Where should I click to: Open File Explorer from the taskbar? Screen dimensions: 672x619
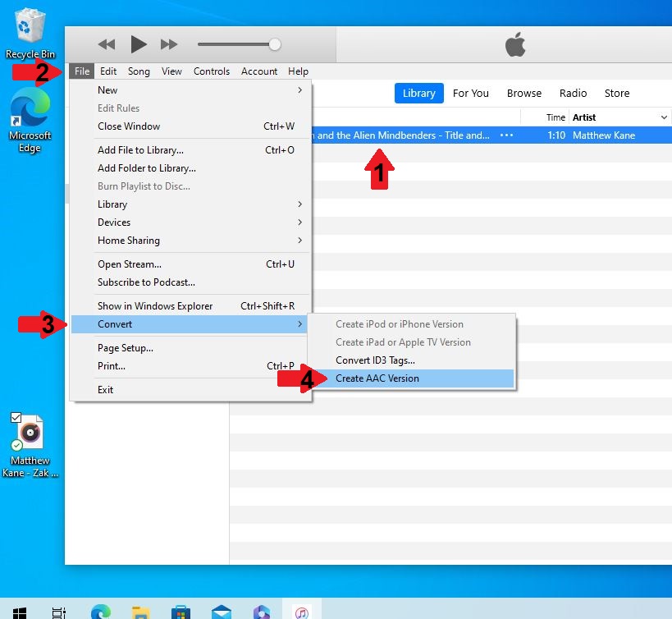click(141, 612)
